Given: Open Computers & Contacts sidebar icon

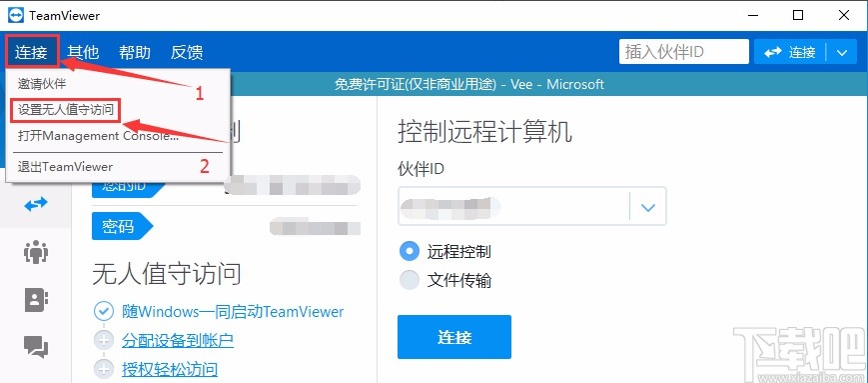Looking at the screenshot, I should (36, 300).
